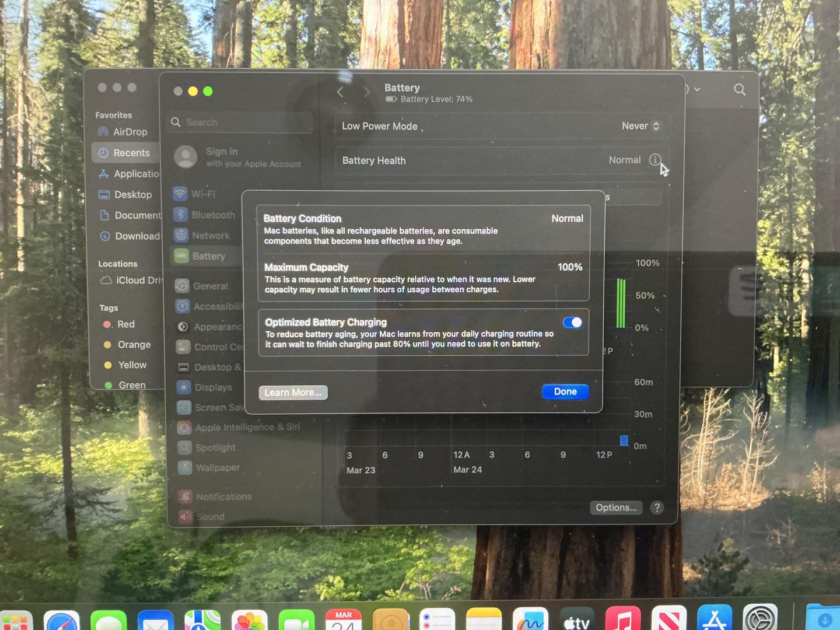Select Battery in the Settings sidebar
This screenshot has width=840, height=630.
[x=205, y=256]
